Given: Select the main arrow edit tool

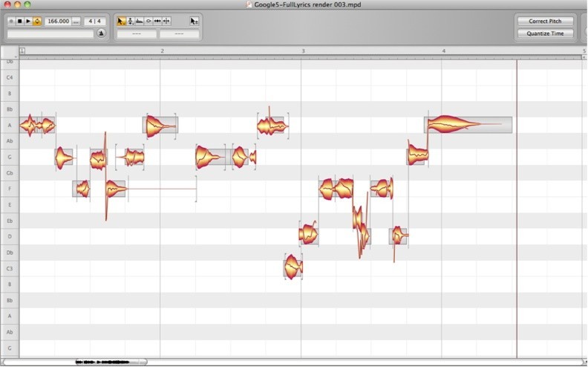Looking at the screenshot, I should pyautogui.click(x=122, y=22).
